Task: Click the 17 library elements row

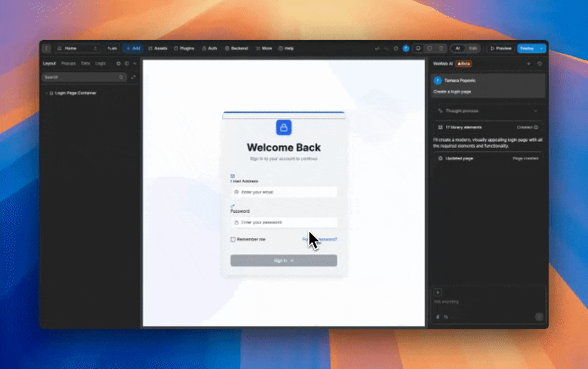Action: 488,128
